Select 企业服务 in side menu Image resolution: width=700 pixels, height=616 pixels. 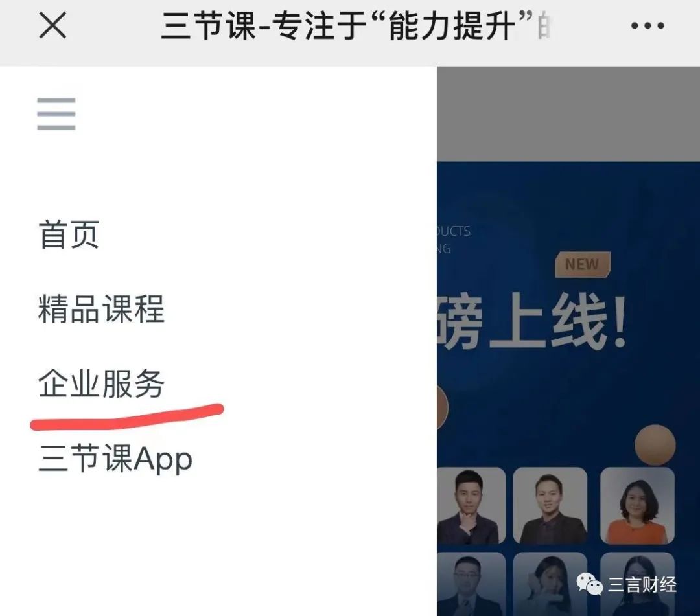tap(101, 383)
